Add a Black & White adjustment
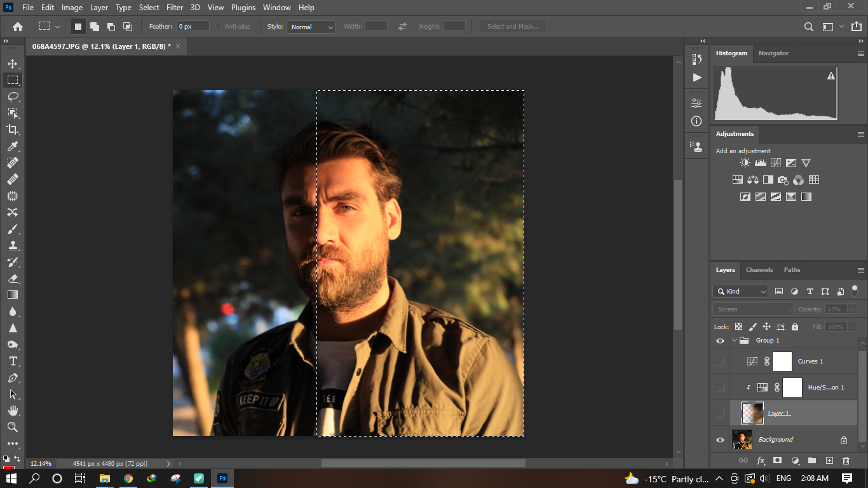Image resolution: width=868 pixels, height=488 pixels. pos(768,180)
